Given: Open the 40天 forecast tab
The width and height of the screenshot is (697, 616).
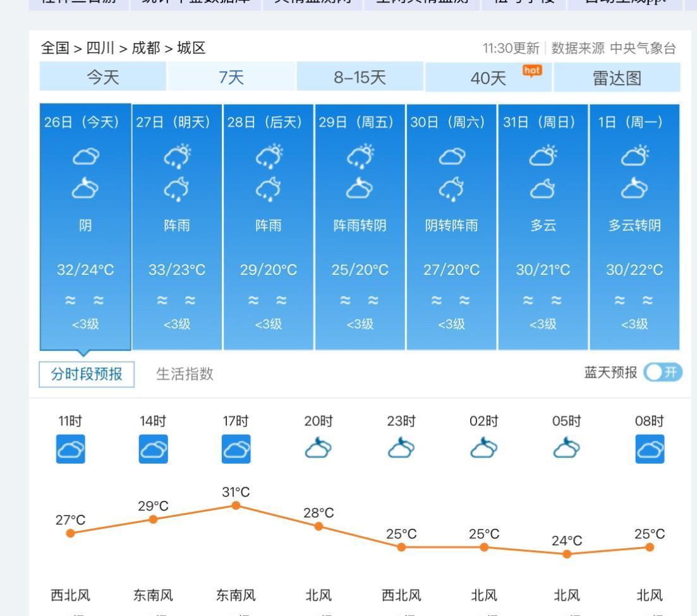Looking at the screenshot, I should coord(489,78).
